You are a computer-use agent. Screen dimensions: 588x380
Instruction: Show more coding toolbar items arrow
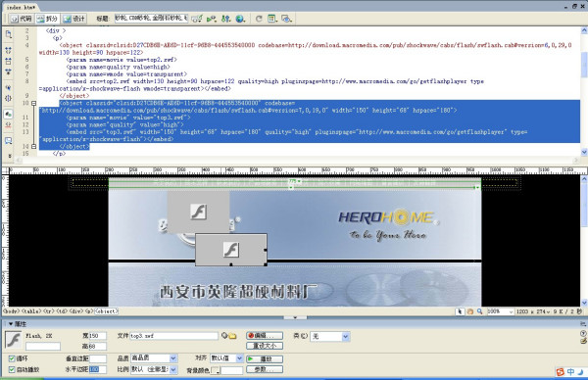coord(10,156)
